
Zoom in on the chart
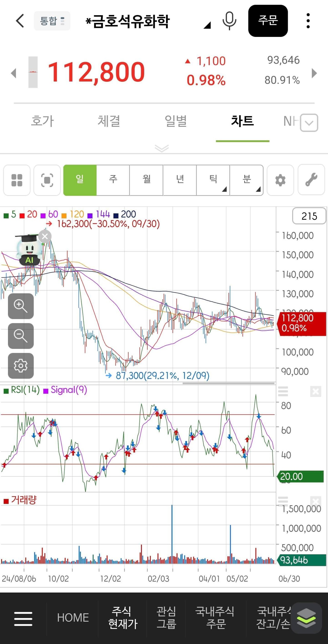click(x=21, y=306)
